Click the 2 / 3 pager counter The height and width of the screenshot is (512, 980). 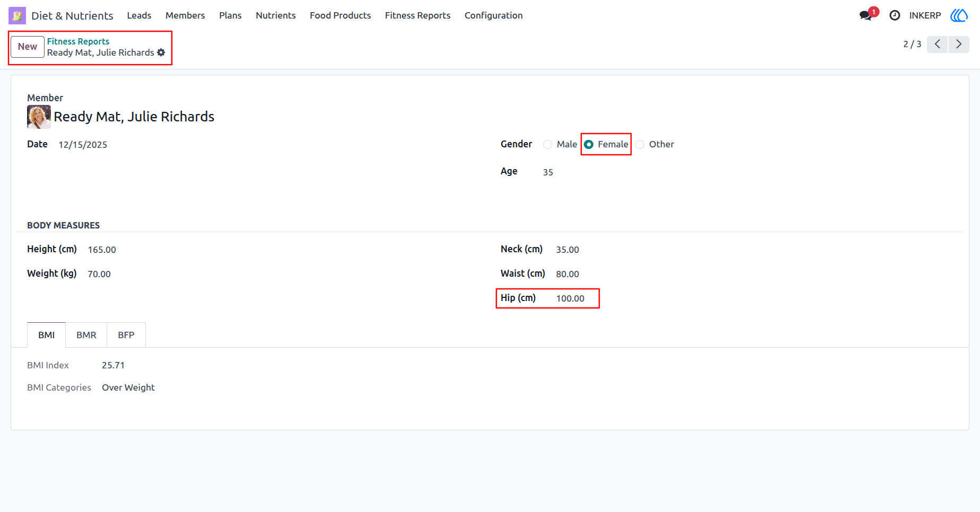tap(912, 44)
